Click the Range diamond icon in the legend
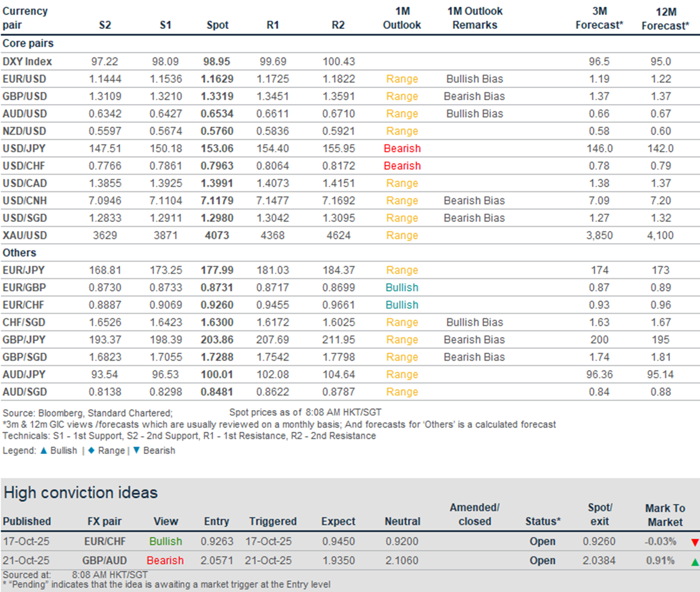 click(x=91, y=450)
